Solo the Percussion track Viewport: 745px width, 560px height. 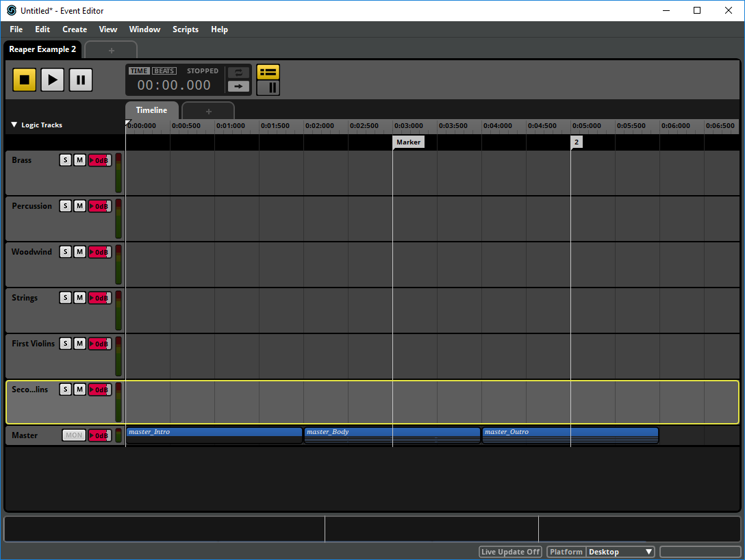coord(65,205)
